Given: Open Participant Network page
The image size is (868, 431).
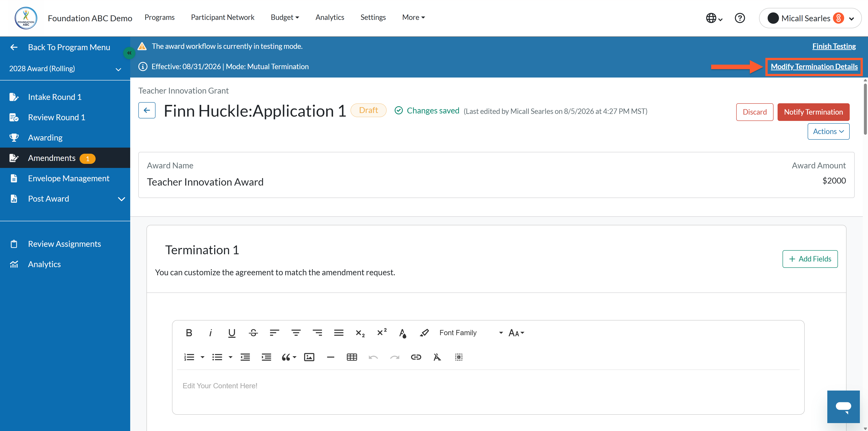Looking at the screenshot, I should click(223, 18).
